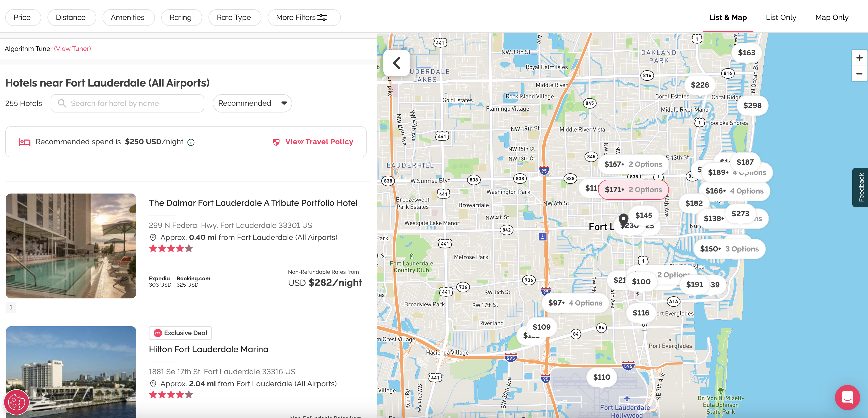Click the USD $282/night rate
Viewport: 868px width, 418px height.
point(325,283)
